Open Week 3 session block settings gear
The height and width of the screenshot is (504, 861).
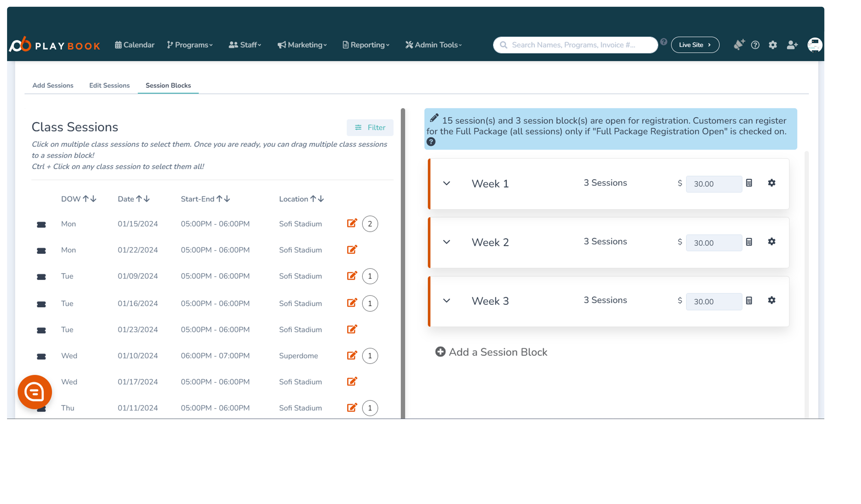[772, 301]
